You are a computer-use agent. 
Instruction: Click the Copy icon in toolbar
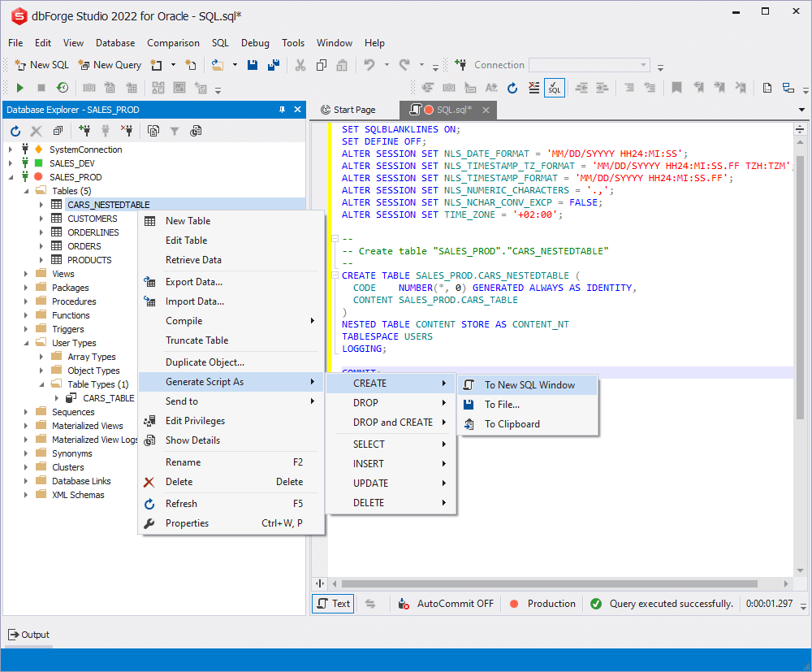point(321,65)
